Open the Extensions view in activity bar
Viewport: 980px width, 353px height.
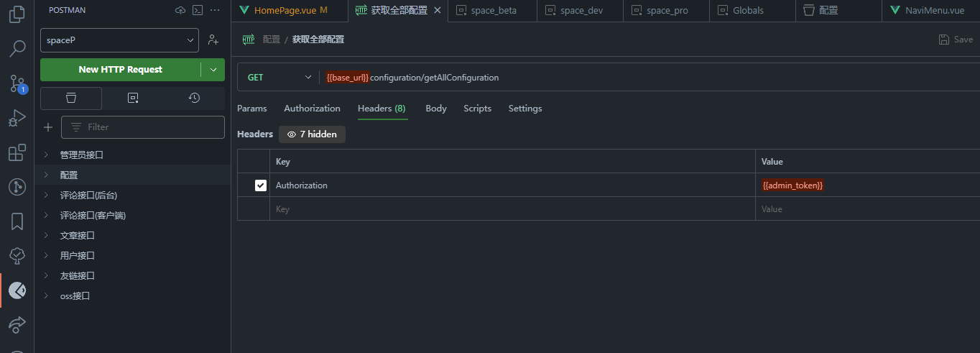17,153
